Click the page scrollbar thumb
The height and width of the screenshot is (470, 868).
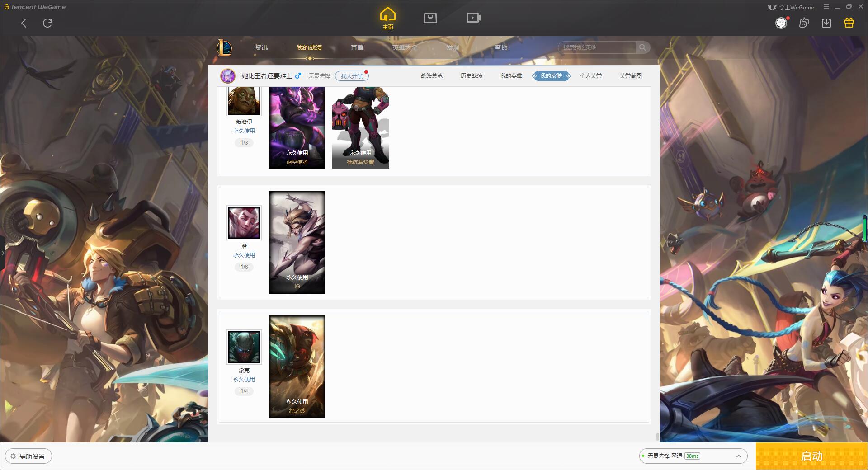click(657, 437)
